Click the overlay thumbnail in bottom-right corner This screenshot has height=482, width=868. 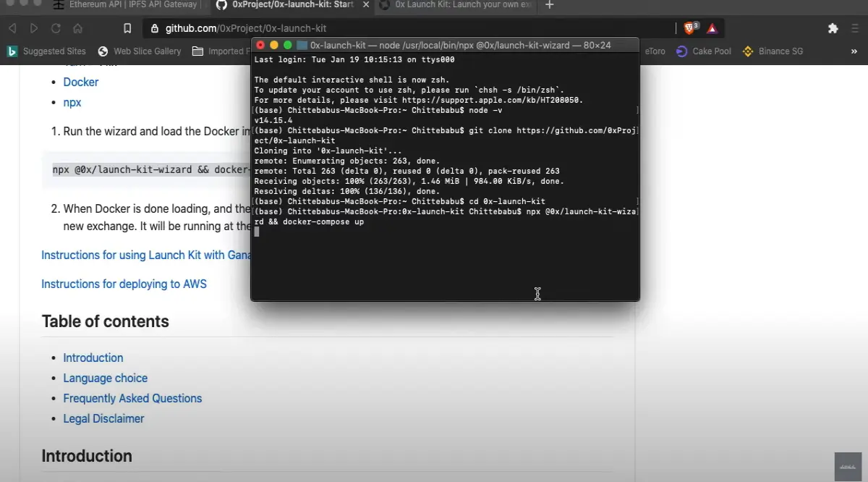tap(848, 467)
